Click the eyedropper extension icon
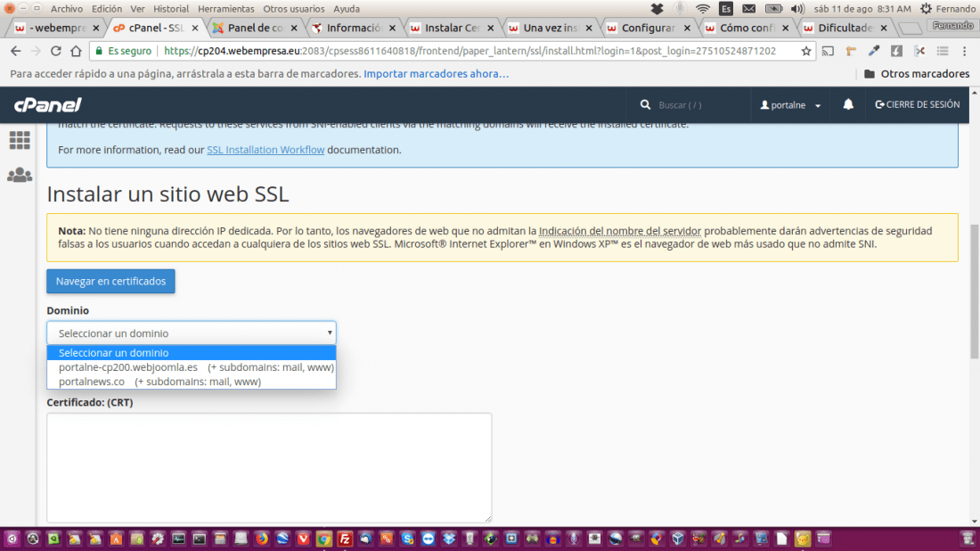 click(874, 52)
